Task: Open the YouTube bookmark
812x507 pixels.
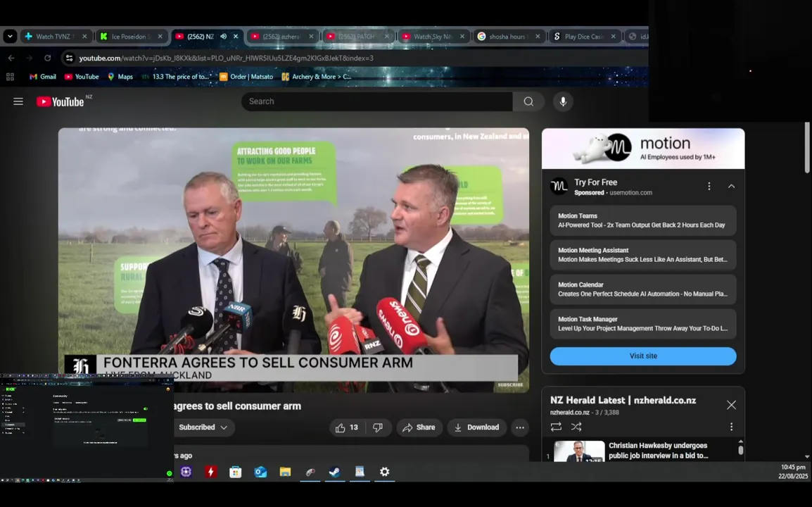Action: click(82, 77)
